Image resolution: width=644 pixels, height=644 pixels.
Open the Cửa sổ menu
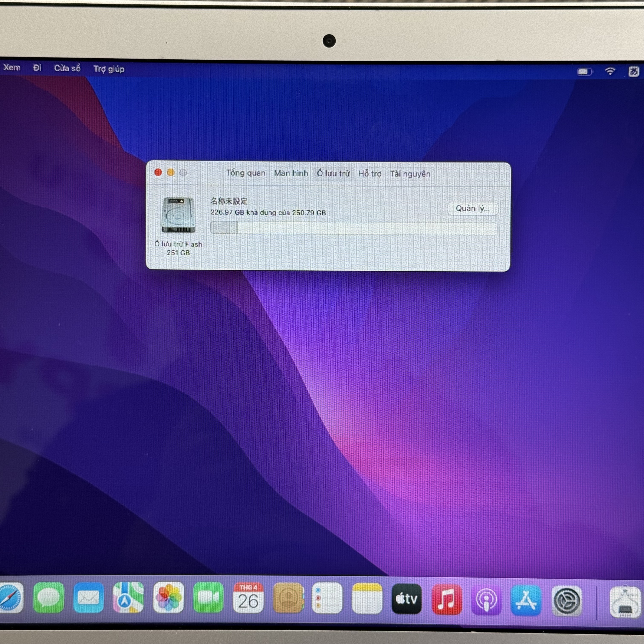pos(67,68)
